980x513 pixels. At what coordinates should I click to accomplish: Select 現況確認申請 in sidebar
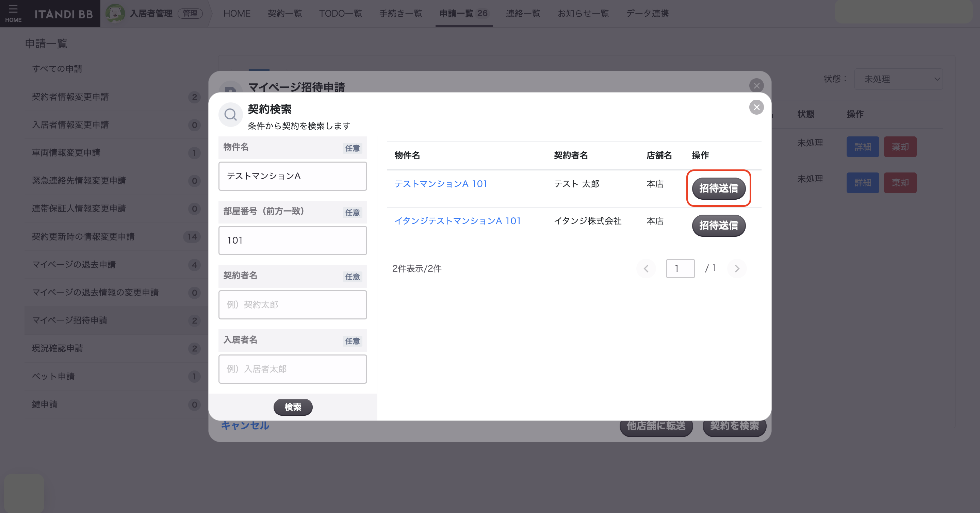click(116, 348)
